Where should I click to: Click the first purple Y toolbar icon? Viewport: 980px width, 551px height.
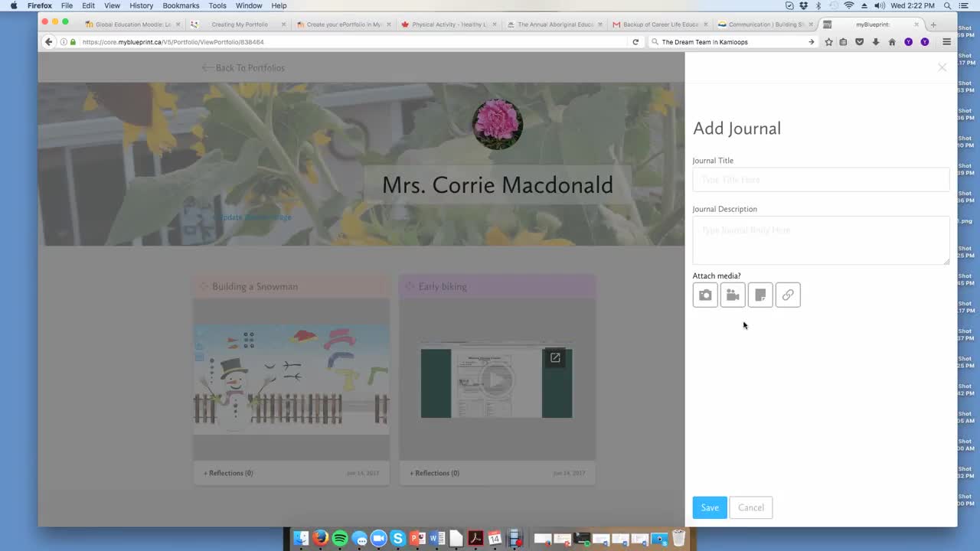(x=908, y=42)
